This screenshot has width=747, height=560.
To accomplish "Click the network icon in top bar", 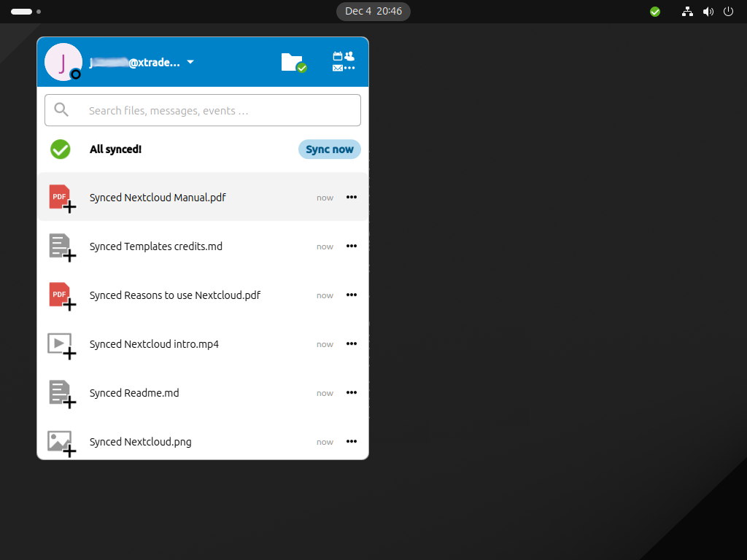I will 687,12.
